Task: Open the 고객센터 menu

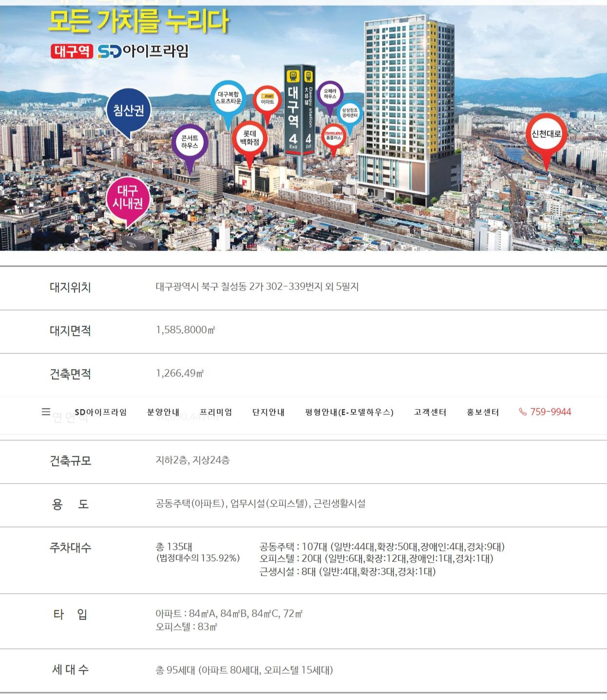Action: [x=430, y=412]
